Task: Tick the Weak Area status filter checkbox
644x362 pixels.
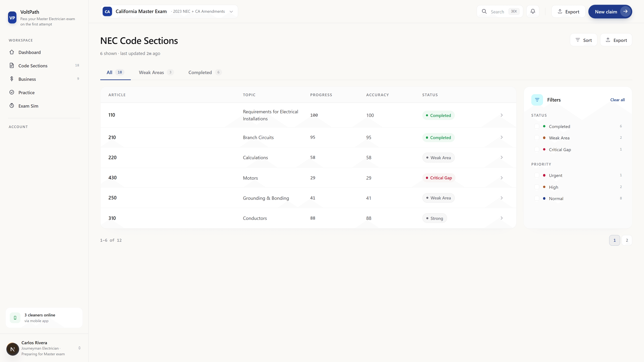Action: click(537, 138)
